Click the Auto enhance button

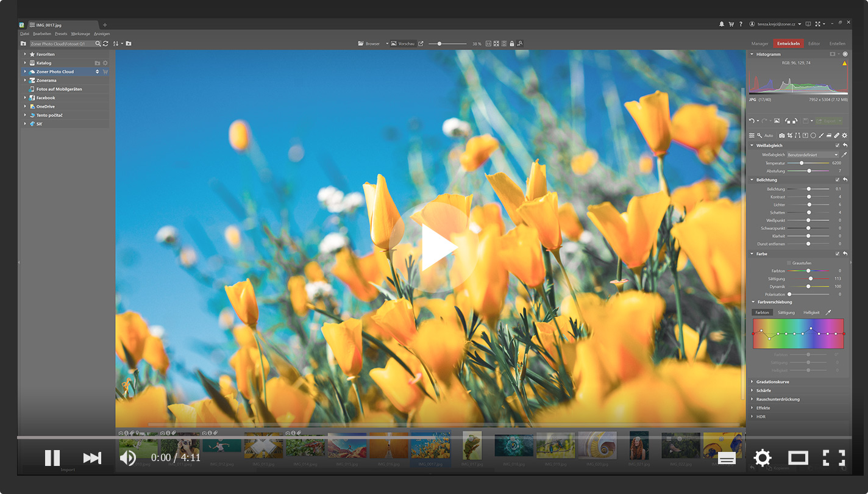tap(769, 135)
